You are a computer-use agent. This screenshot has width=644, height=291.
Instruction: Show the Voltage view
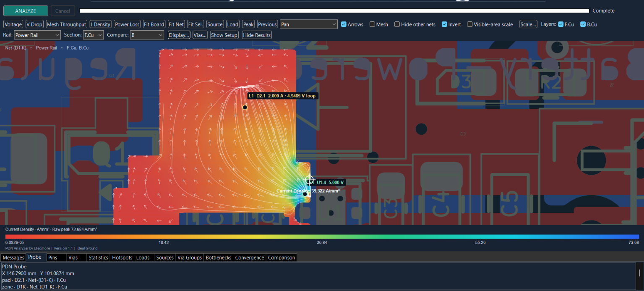click(x=13, y=24)
